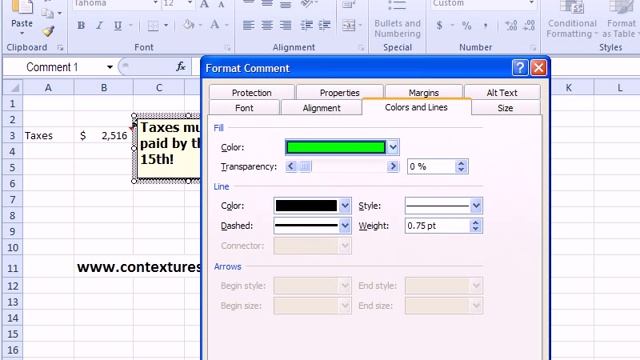Click the Comma Style icon

tap(485, 26)
